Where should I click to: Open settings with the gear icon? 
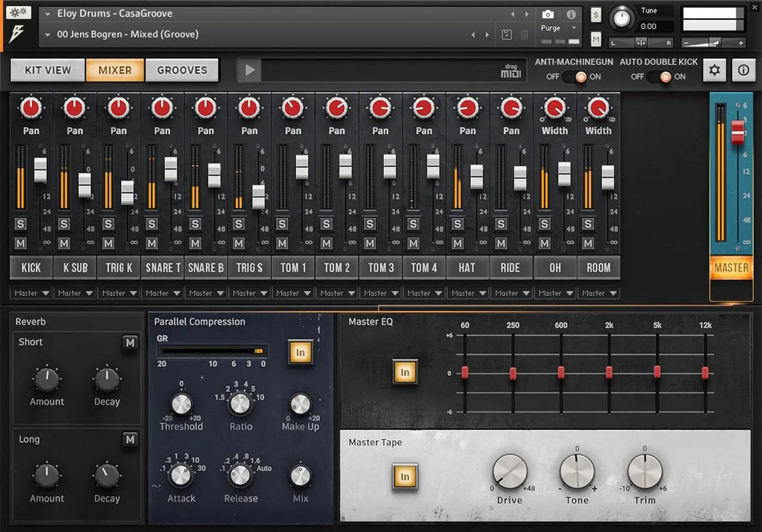tap(714, 70)
